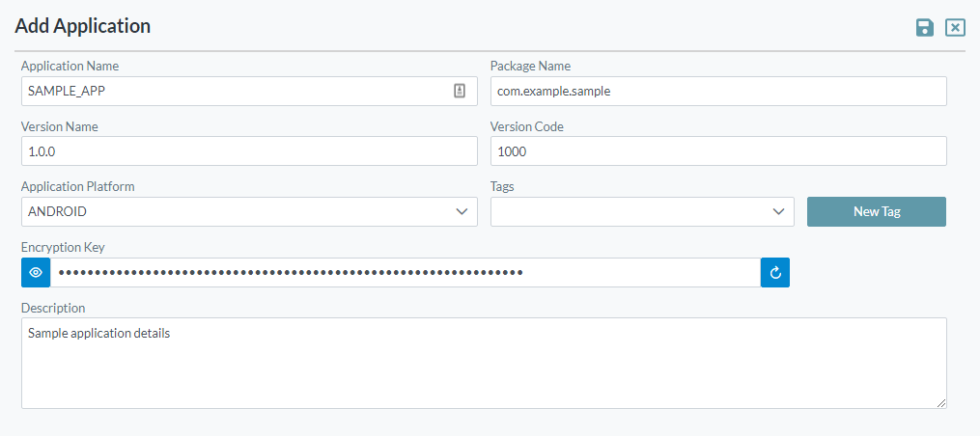The width and height of the screenshot is (980, 436).
Task: Click the Tags label text
Action: click(x=503, y=186)
